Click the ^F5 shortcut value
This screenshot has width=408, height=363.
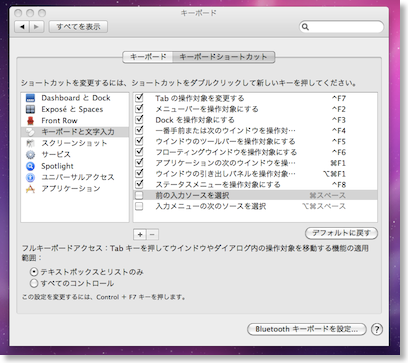[339, 141]
